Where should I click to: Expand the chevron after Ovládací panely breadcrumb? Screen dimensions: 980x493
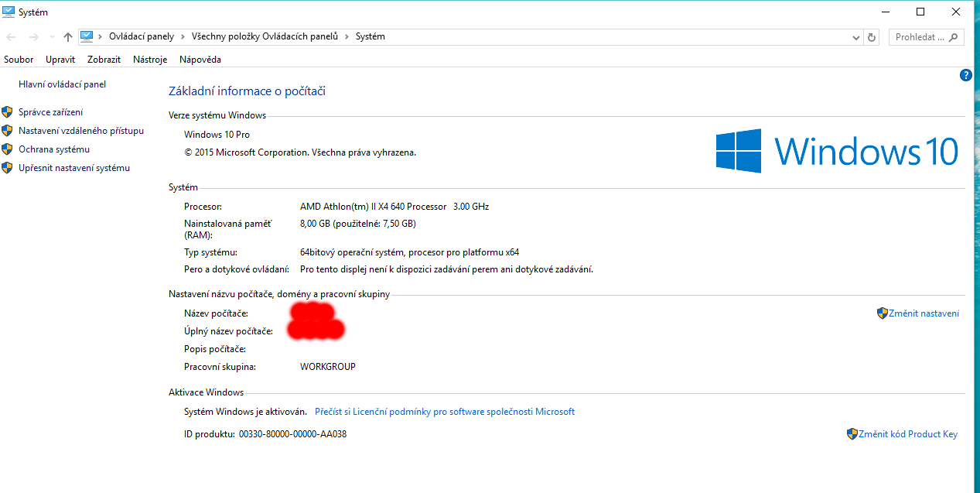[x=183, y=36]
